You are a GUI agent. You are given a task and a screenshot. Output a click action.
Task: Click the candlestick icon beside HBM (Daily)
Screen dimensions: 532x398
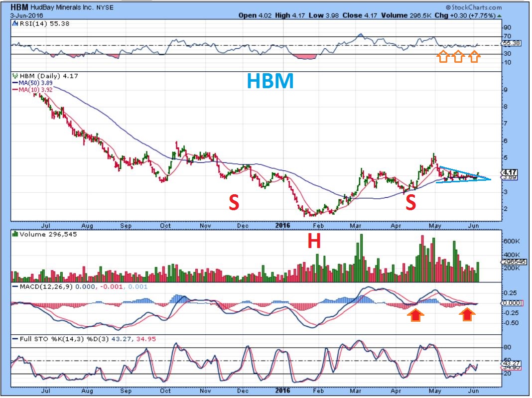click(x=15, y=76)
